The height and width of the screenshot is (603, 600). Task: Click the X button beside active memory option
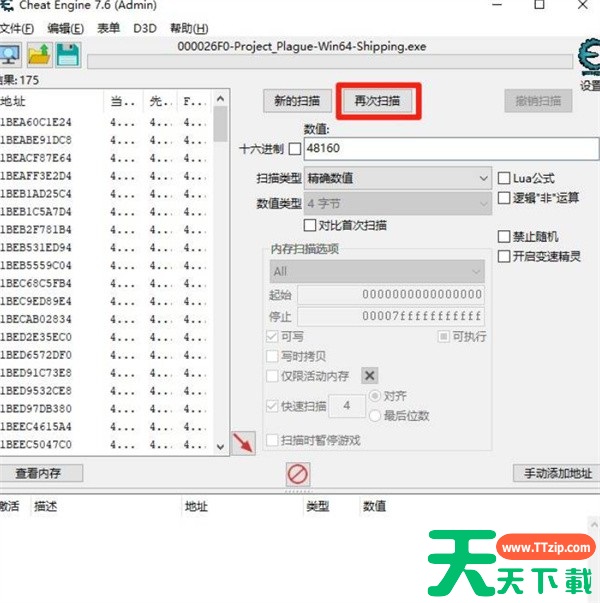click(x=369, y=375)
